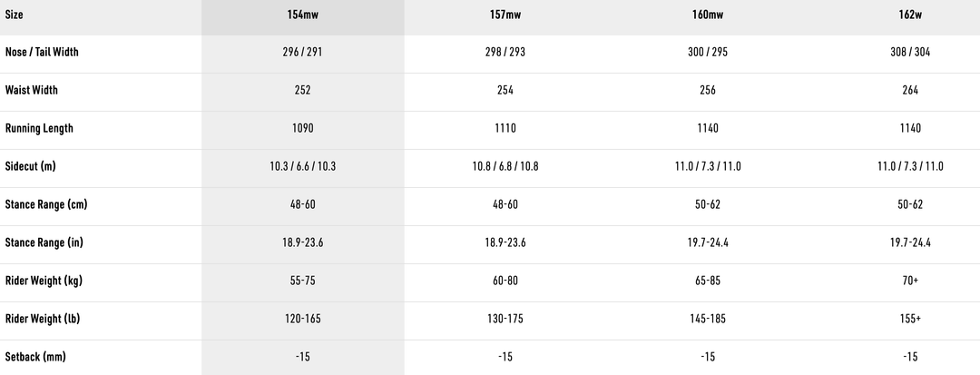This screenshot has width=980, height=375.
Task: Select the waist width value 264
Action: tap(910, 91)
